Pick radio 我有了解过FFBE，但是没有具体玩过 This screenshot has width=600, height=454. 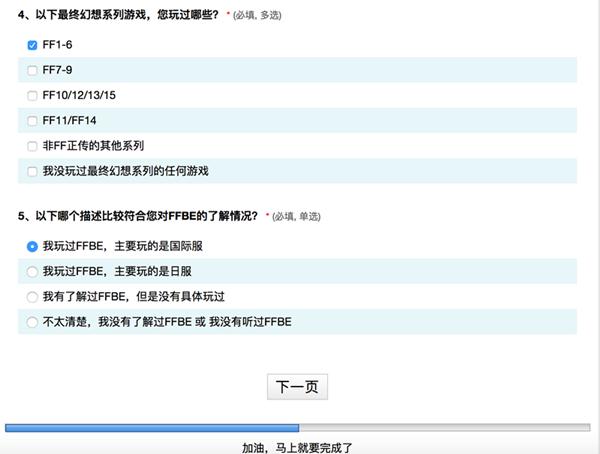click(x=32, y=297)
